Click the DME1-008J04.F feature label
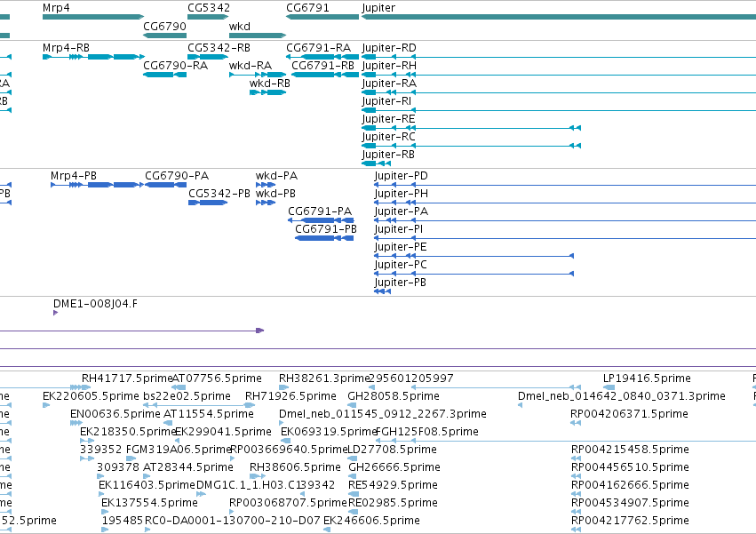The image size is (756, 534). coord(95,304)
